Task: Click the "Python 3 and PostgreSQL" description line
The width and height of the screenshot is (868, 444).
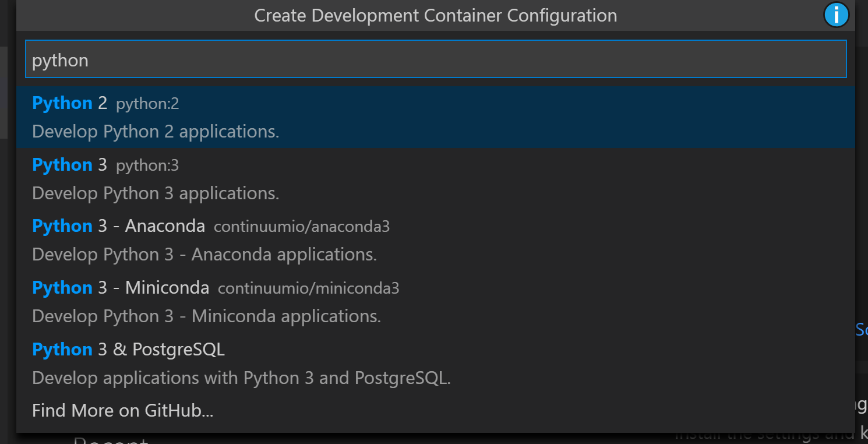Action: 241,379
